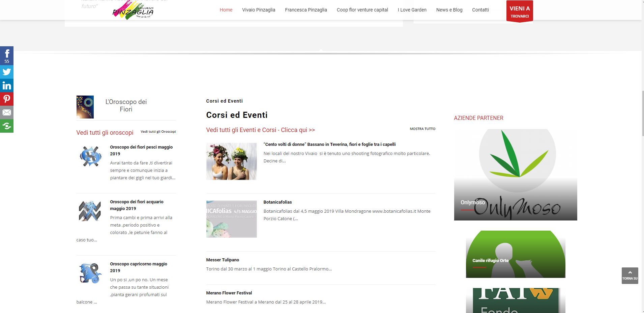Viewport: 644px width, 313px height.
Task: Share on Twitter using sidebar icon
Action: [7, 72]
